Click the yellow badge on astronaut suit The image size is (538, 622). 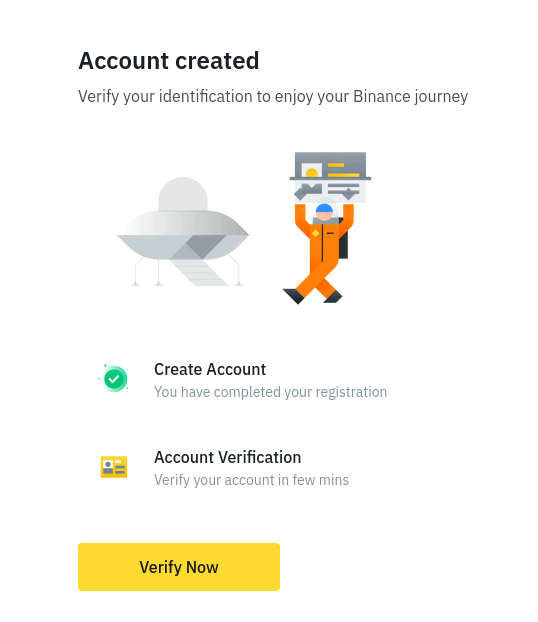315,234
